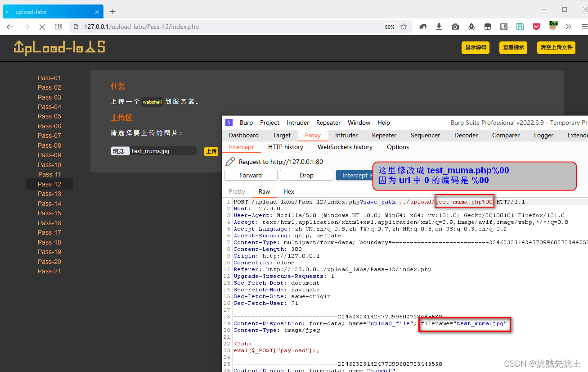
Task: Switch to Raw request view
Action: 265,191
